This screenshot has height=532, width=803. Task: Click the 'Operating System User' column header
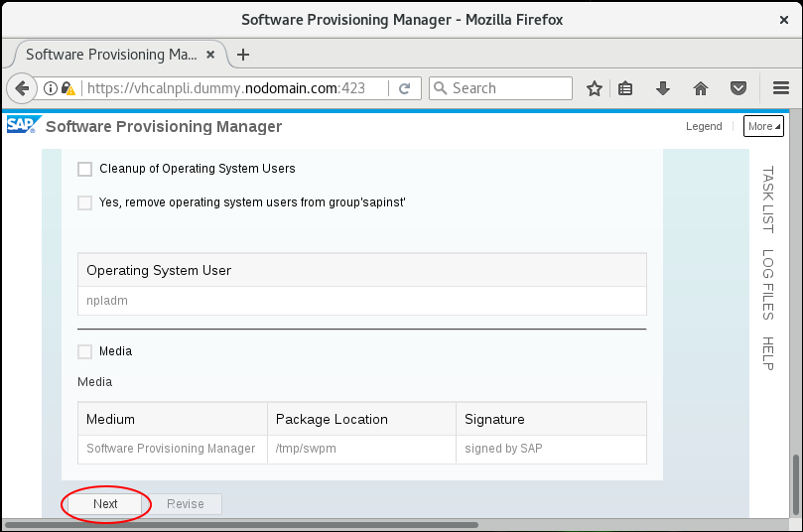(362, 270)
